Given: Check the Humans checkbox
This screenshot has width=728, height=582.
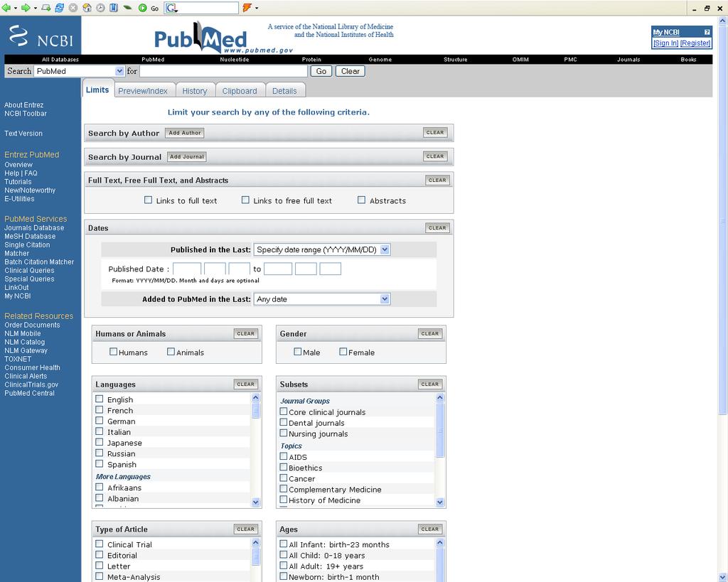Looking at the screenshot, I should click(x=113, y=352).
